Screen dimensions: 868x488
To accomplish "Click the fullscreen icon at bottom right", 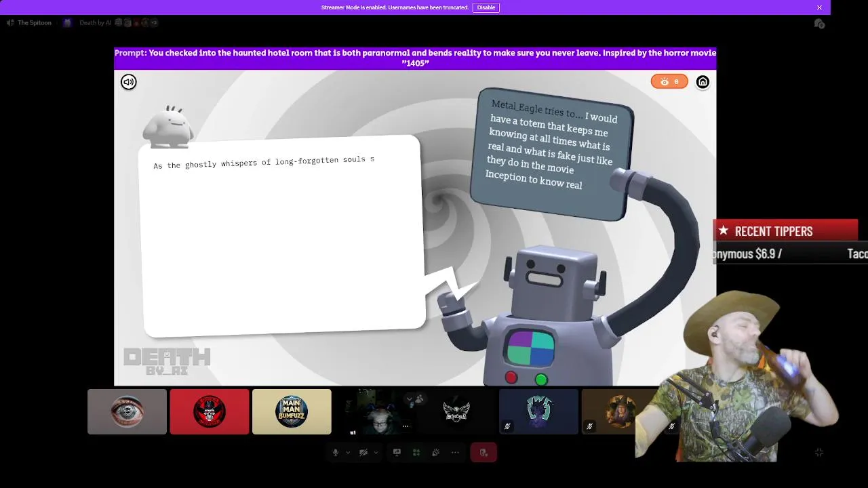I will pos(818,453).
